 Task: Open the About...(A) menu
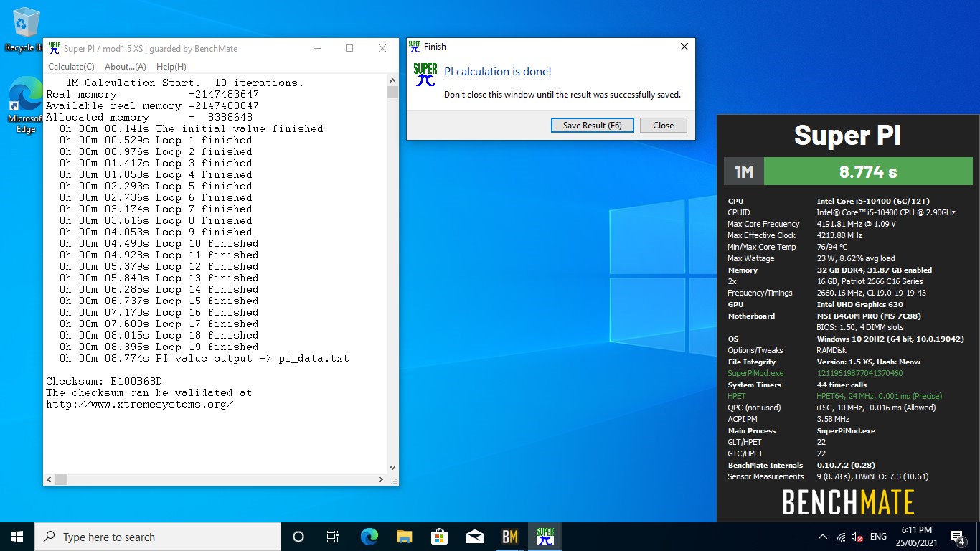[126, 66]
